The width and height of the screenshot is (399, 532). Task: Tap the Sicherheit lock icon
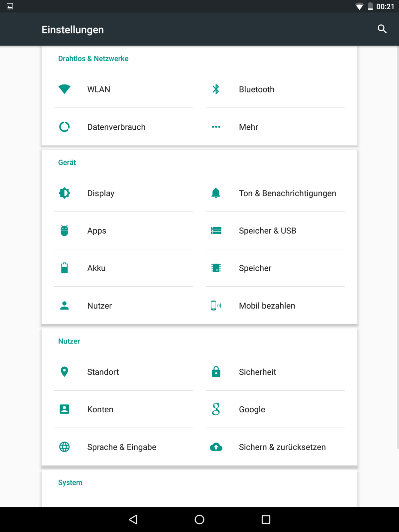216,372
